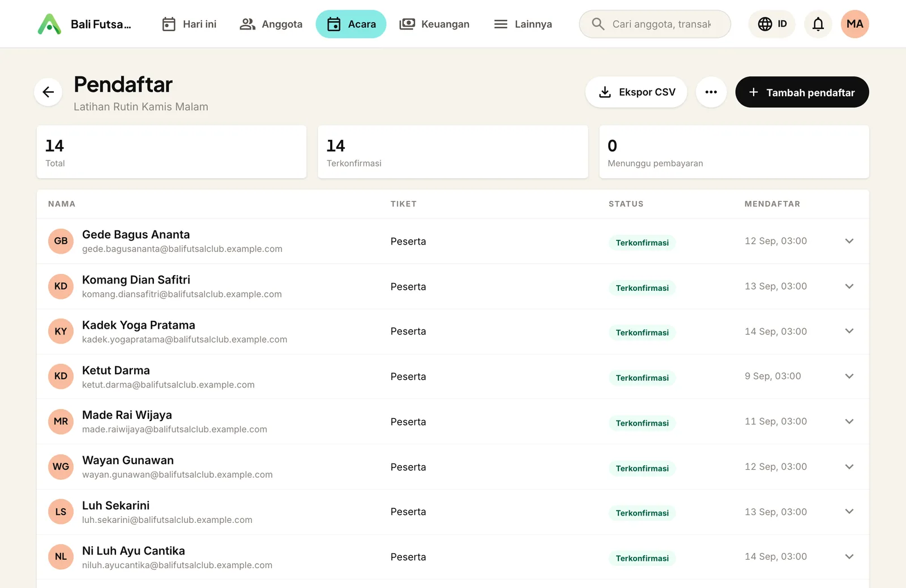This screenshot has width=906, height=588.
Task: Expand the Luh Sekarini row
Action: tap(849, 512)
